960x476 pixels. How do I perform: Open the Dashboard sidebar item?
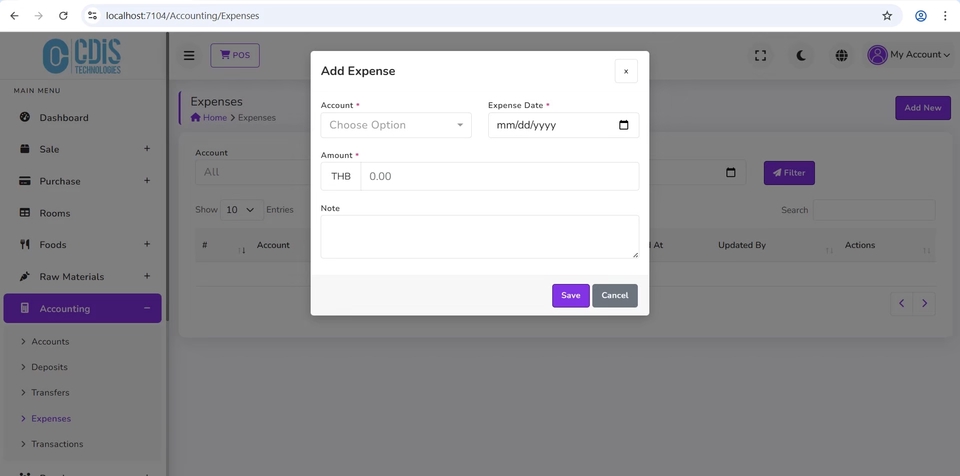64,118
